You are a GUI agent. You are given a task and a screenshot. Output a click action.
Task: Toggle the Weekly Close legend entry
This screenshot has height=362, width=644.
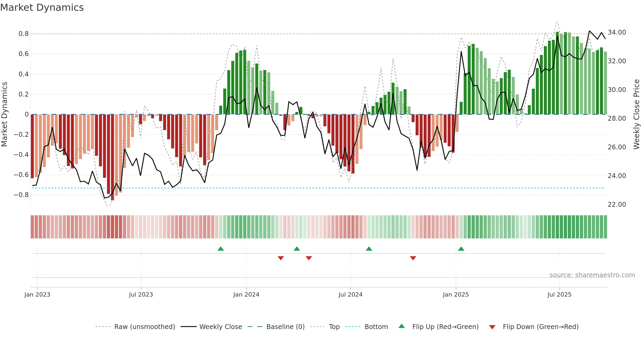(x=211, y=327)
